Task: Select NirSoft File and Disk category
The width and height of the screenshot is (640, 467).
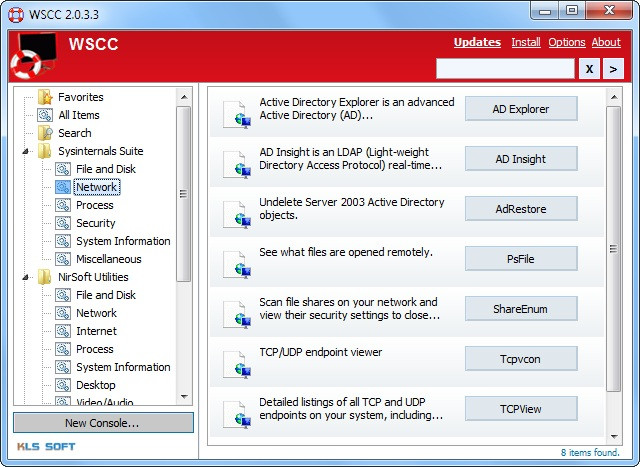Action: pos(106,295)
